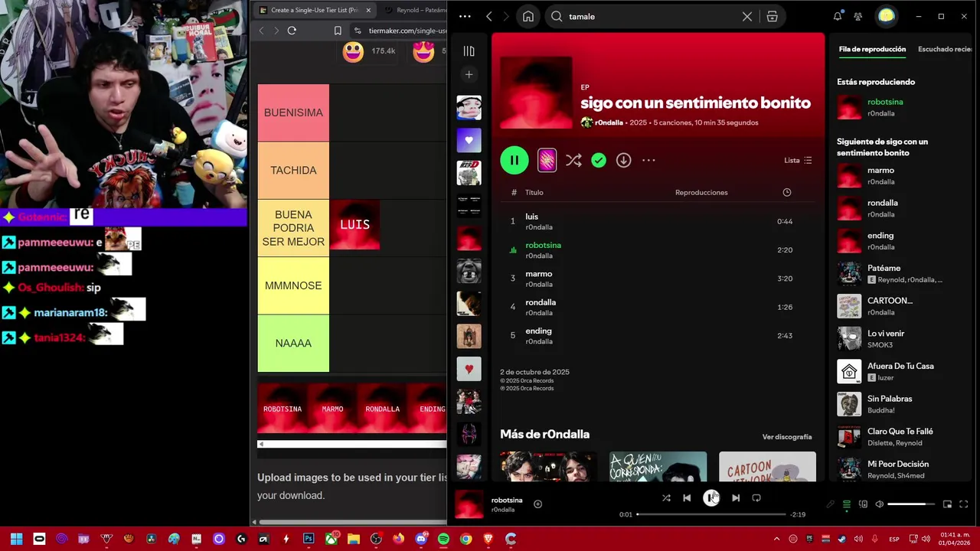Image resolution: width=980 pixels, height=551 pixels.
Task: Pause the album with the green button
Action: coord(514,160)
